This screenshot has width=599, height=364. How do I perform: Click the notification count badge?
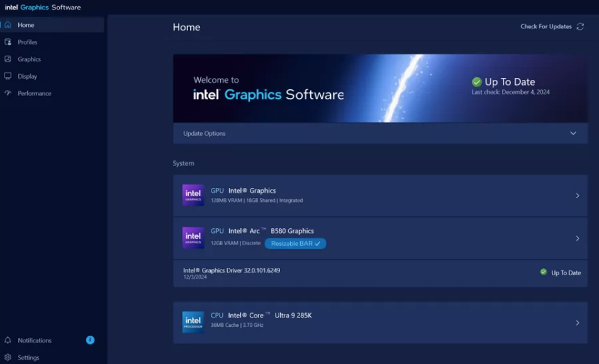point(90,339)
